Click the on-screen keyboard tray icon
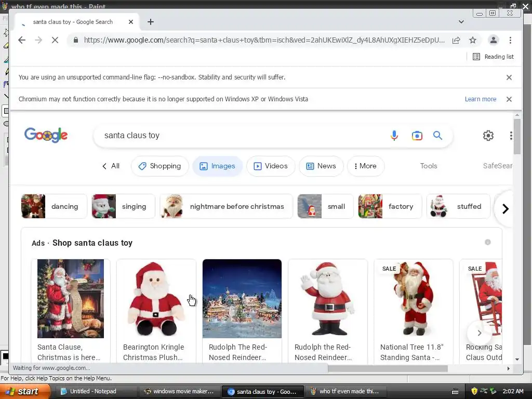This screenshot has width=532, height=399. [x=455, y=392]
